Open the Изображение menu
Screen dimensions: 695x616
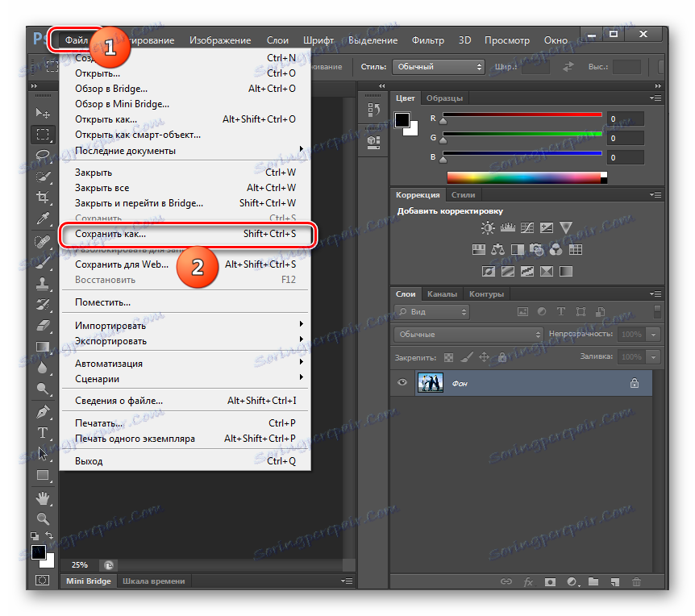(x=220, y=40)
